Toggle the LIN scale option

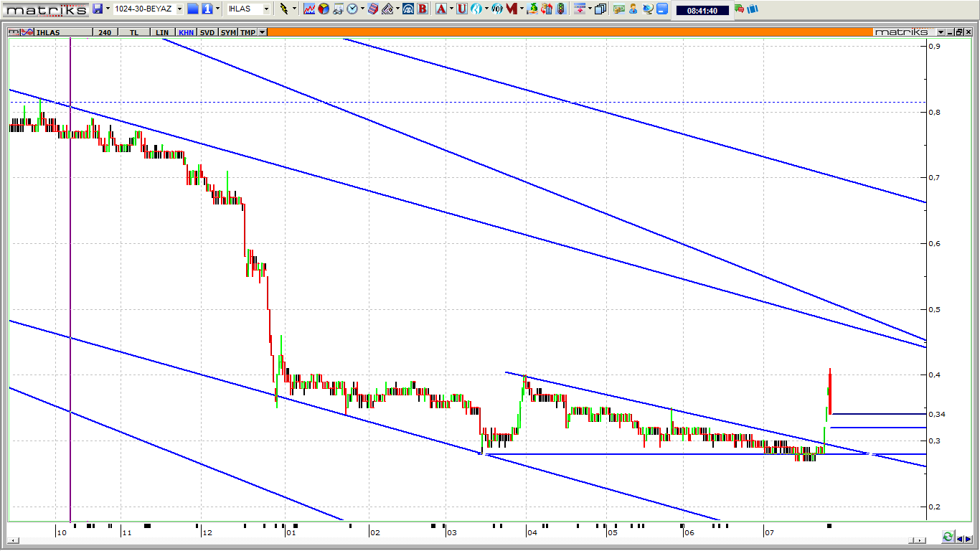(x=162, y=32)
